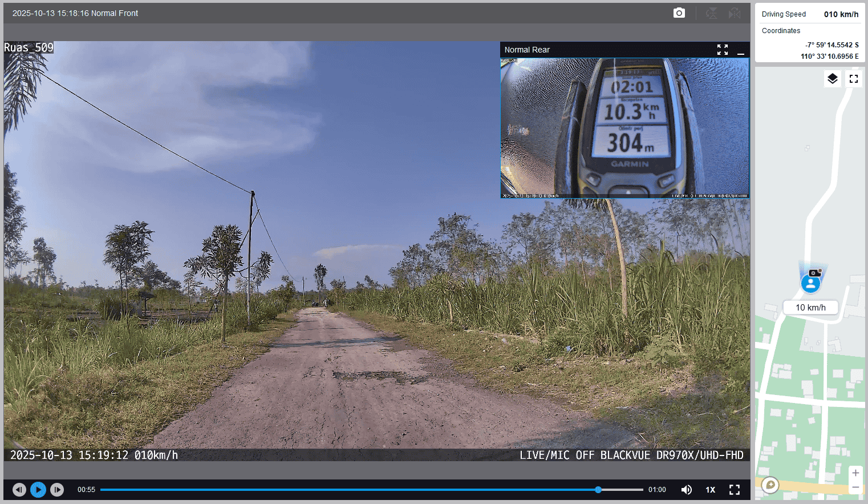Step back to the previous frame
868x504 pixels.
click(19, 490)
